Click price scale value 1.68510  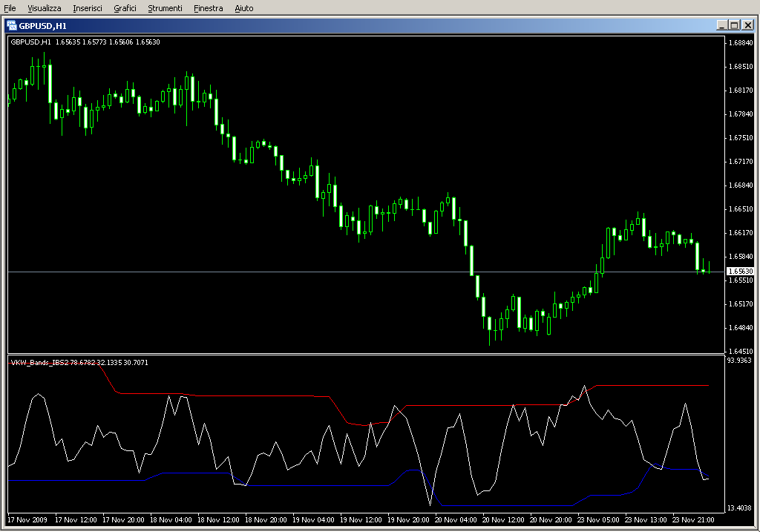[x=741, y=66]
